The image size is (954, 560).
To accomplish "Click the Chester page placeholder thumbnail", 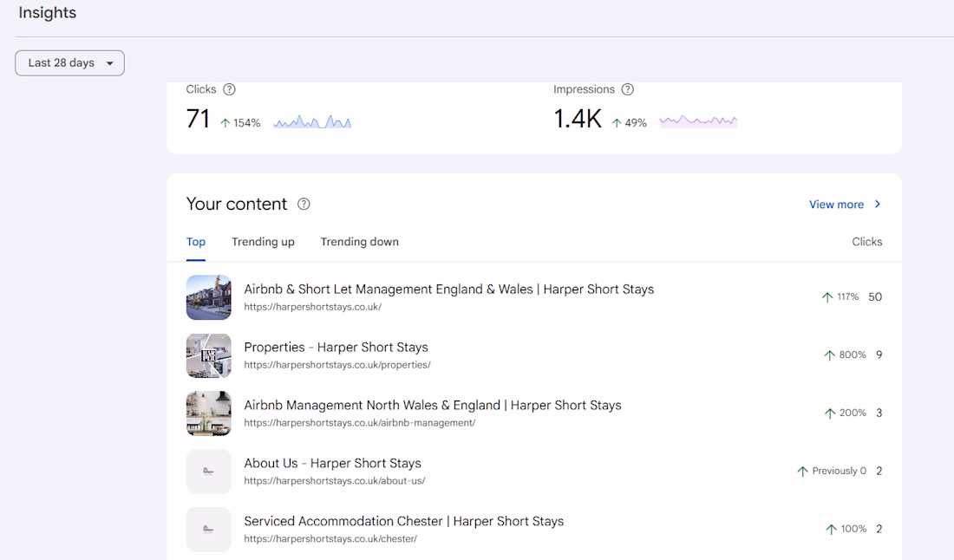I will click(x=209, y=530).
